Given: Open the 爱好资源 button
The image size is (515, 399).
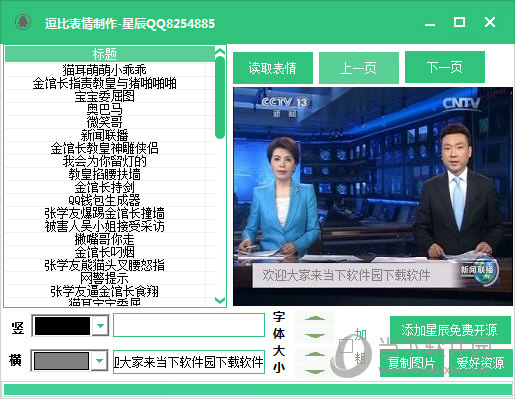Looking at the screenshot, I should click(480, 363).
